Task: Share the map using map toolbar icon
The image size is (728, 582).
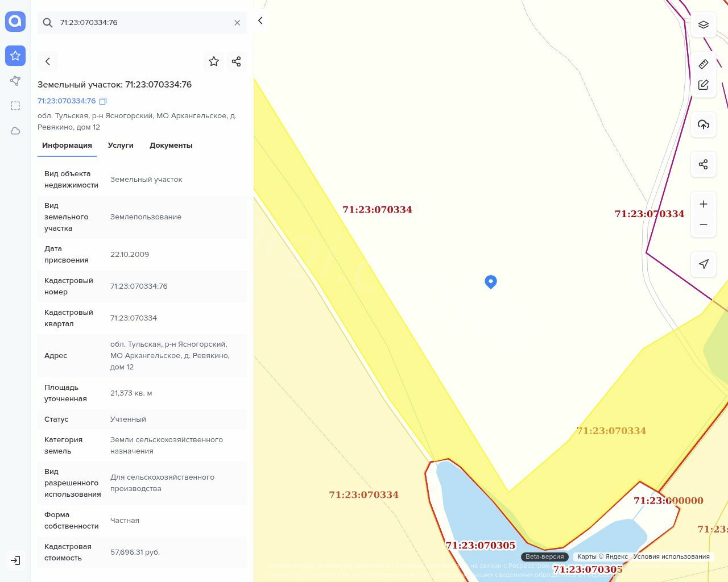Action: [x=703, y=164]
